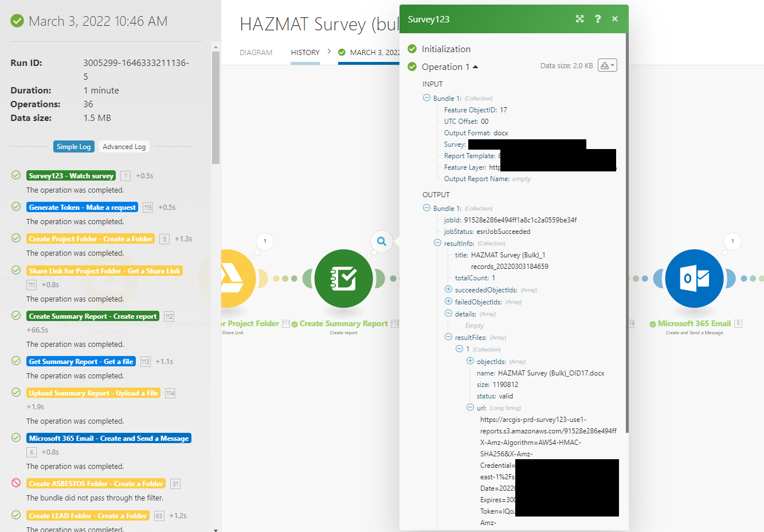This screenshot has width=764, height=532.
Task: Click the green checkmark beside March 3 timestamp
Action: tap(15, 21)
